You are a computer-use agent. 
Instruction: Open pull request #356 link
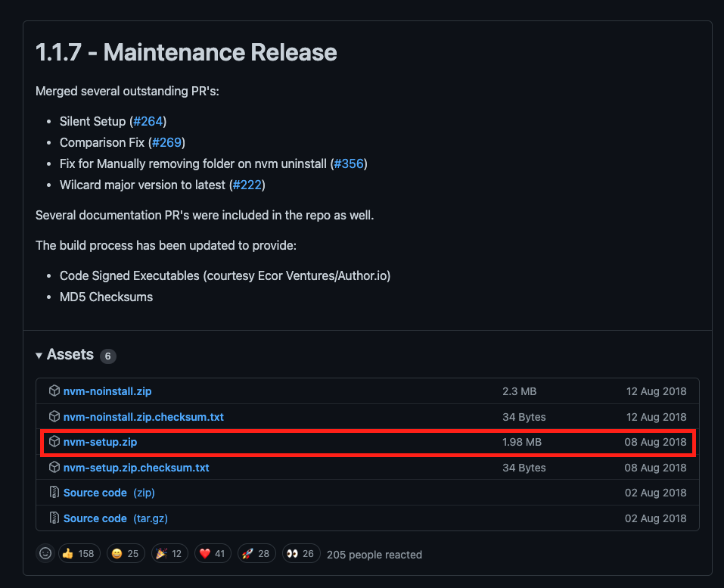[x=349, y=163]
